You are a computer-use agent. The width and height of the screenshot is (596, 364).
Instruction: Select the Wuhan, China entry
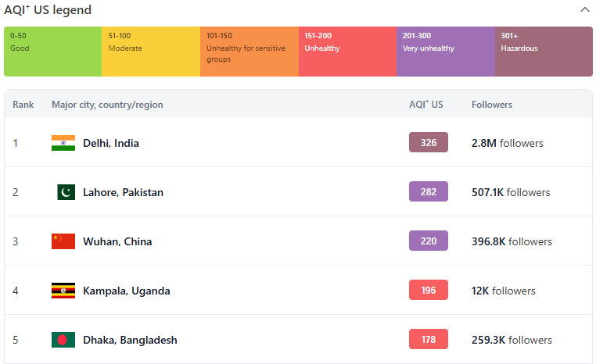pos(117,241)
